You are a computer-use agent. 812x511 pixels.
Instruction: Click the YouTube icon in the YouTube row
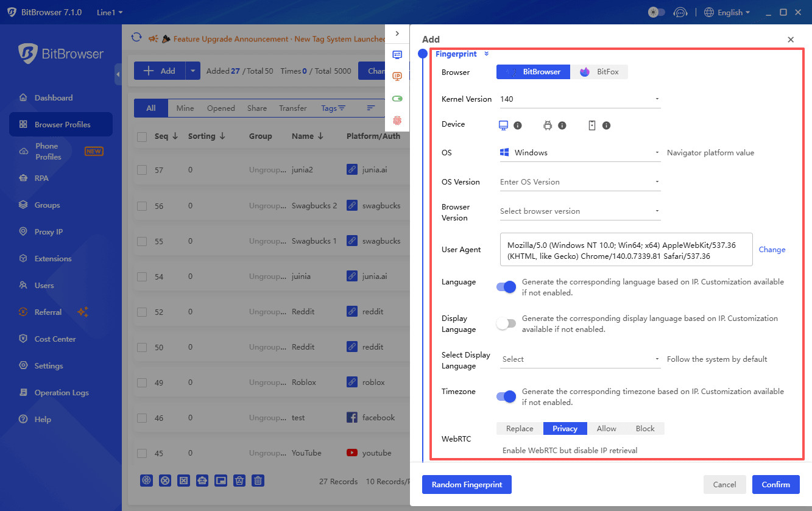click(x=352, y=453)
